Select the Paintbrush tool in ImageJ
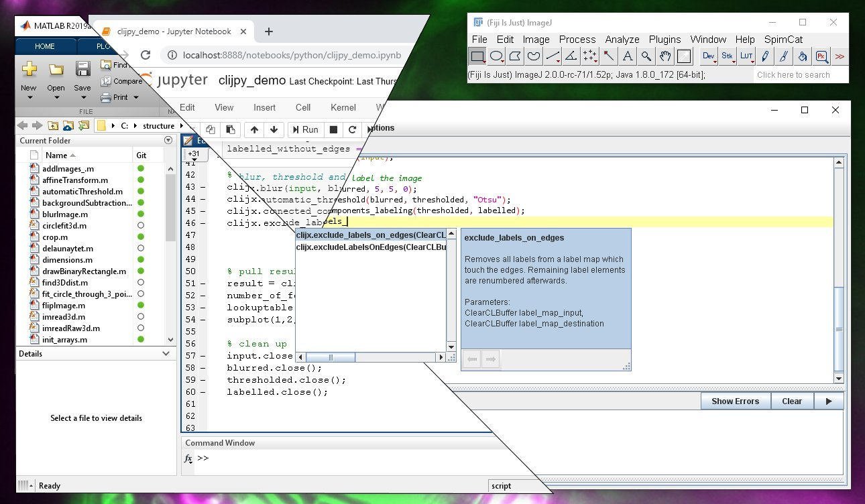This screenshot has height=504, width=865. [x=784, y=56]
